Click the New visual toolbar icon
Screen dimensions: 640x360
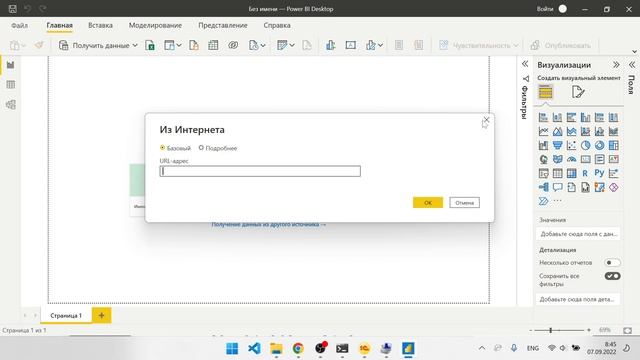point(330,45)
